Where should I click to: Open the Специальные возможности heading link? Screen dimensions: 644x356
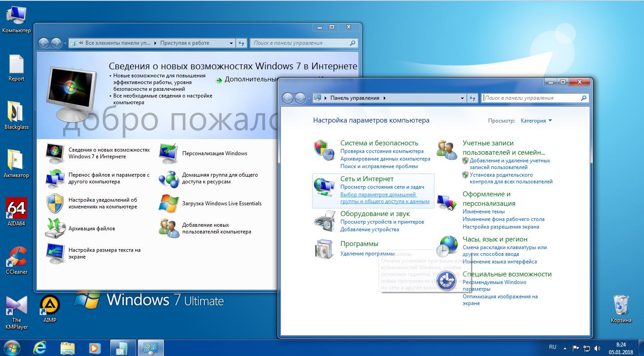(507, 274)
